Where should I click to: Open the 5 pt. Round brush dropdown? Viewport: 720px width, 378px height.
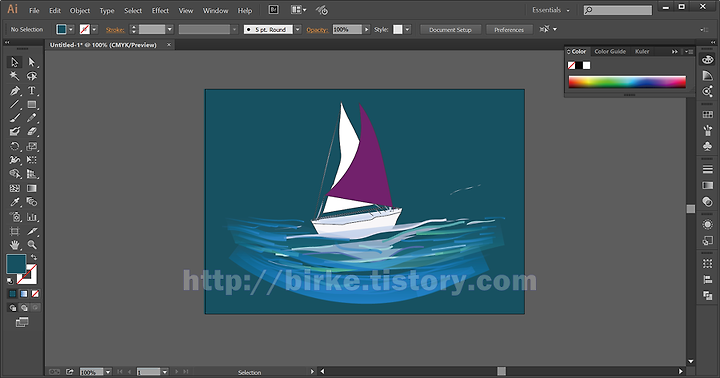coord(298,29)
